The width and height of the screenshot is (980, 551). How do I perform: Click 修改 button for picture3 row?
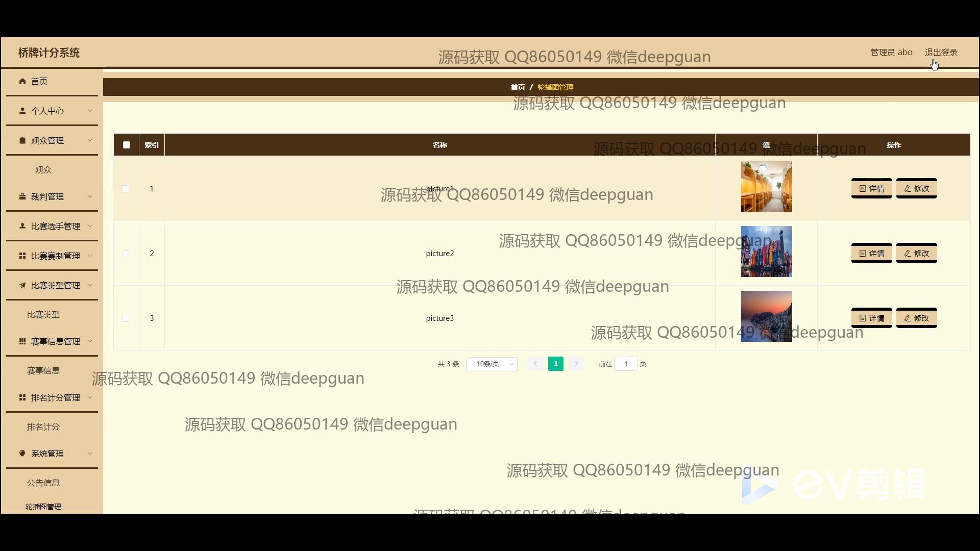916,318
